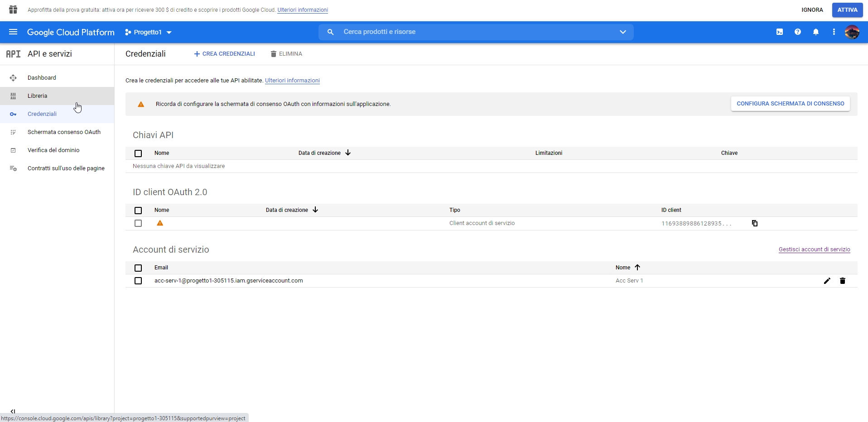Sort API keys by creation date arrow
This screenshot has height=422, width=868.
coord(348,153)
